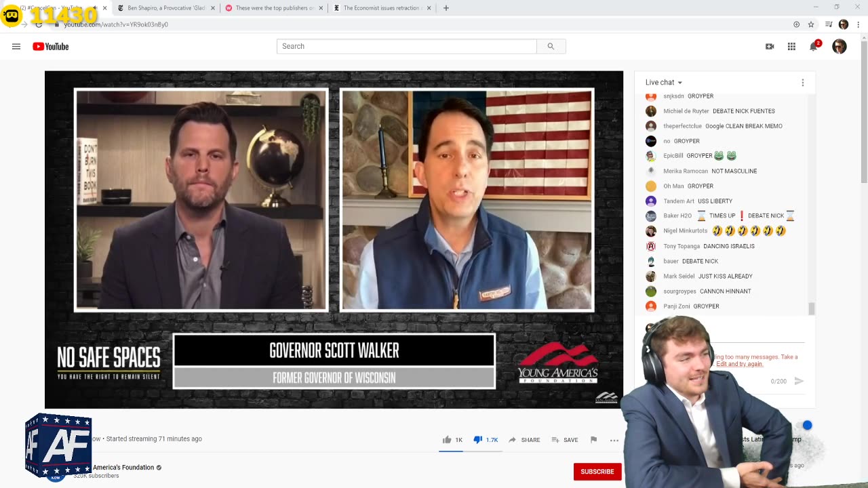Click SAVE to playlist button
The width and height of the screenshot is (868, 488).
tap(565, 440)
